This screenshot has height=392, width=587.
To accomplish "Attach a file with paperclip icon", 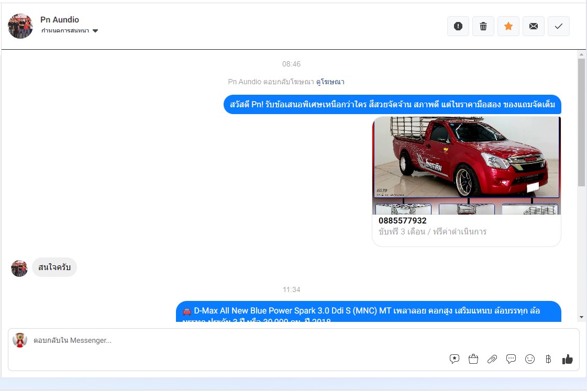I will tap(492, 359).
